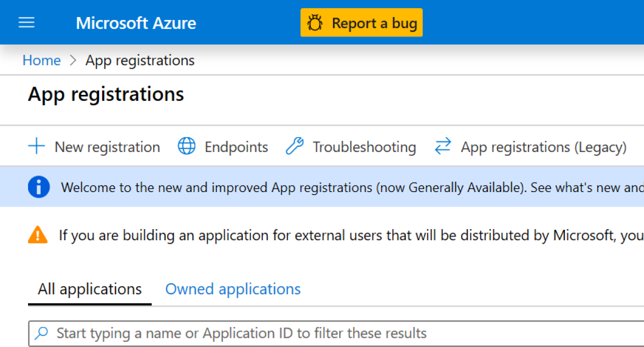Open Endpoints from the command bar text
This screenshot has width=644, height=347.
[x=236, y=147]
